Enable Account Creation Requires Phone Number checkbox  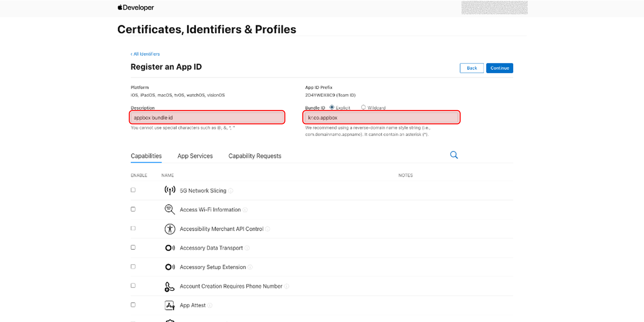click(133, 286)
